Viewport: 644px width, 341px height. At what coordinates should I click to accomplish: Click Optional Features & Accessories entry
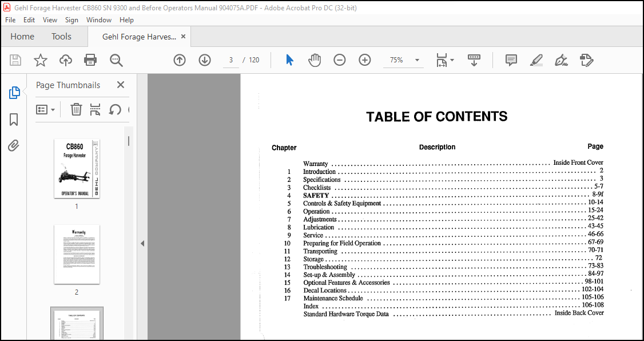(x=347, y=283)
